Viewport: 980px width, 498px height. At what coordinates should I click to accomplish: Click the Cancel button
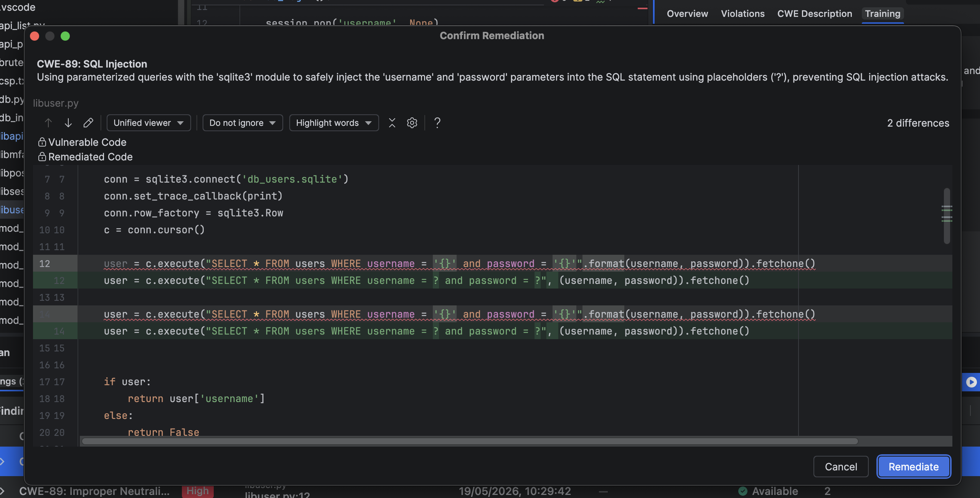(x=841, y=467)
